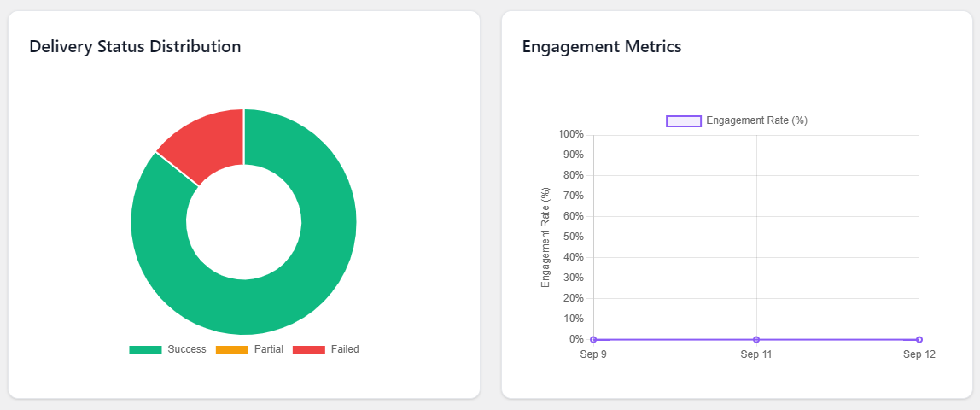The height and width of the screenshot is (410, 980).
Task: Click the 50% y-axis label
Action: [573, 237]
